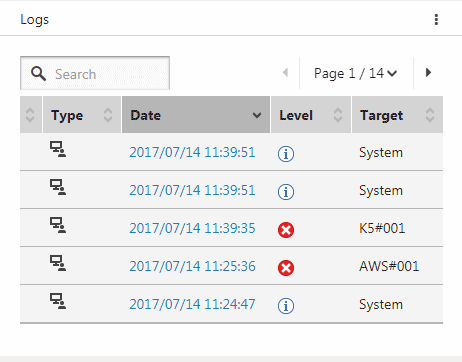Click the info level icon in first row
This screenshot has height=362, width=462.
(286, 154)
